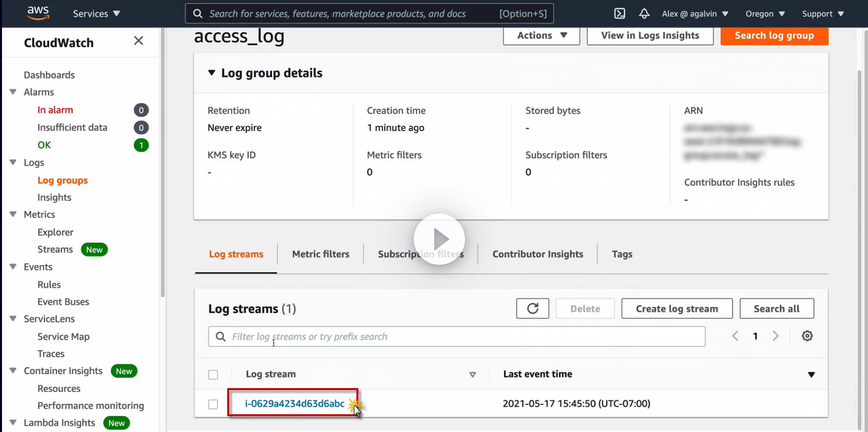Screen dimensions: 868x432
Task: Open the Actions dropdown
Action: pyautogui.click(x=541, y=36)
